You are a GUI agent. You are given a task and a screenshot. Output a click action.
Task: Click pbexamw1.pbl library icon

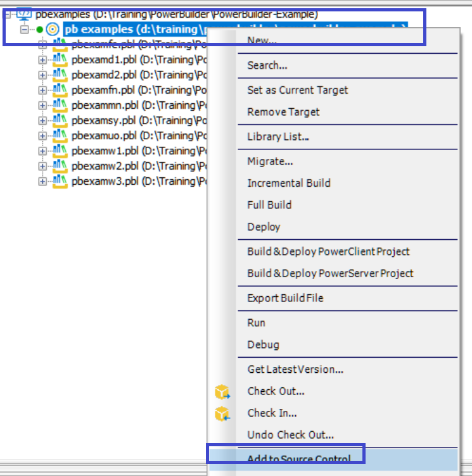(x=60, y=151)
